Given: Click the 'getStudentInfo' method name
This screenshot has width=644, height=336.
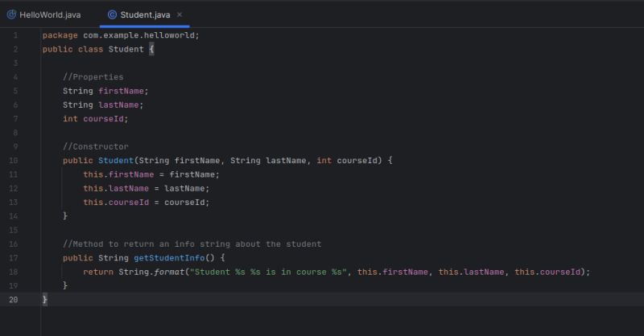Looking at the screenshot, I should pyautogui.click(x=169, y=258).
